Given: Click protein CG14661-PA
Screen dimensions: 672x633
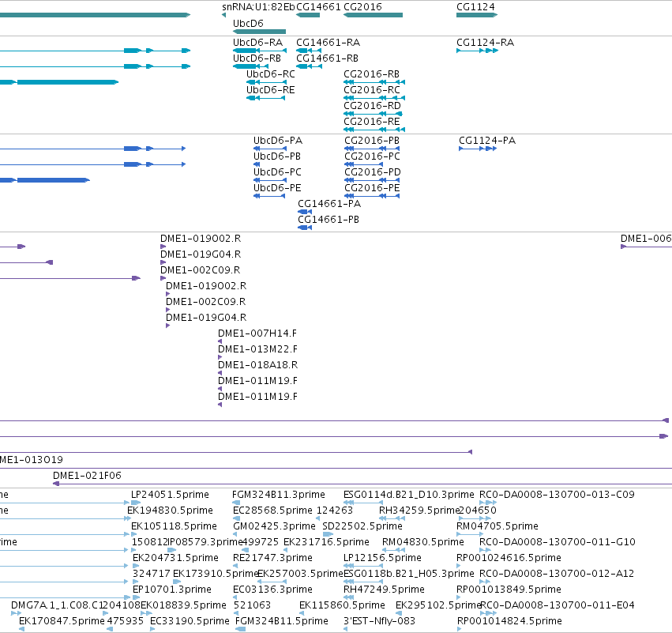Looking at the screenshot, I should click(x=329, y=204).
